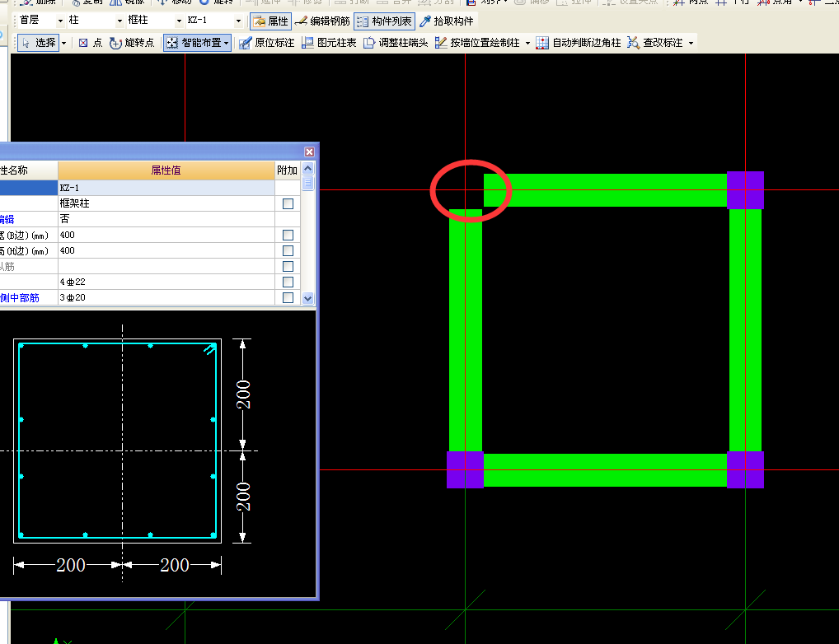The image size is (839, 644).
Task: Open the 图元柱表 column table tool
Action: click(x=329, y=43)
